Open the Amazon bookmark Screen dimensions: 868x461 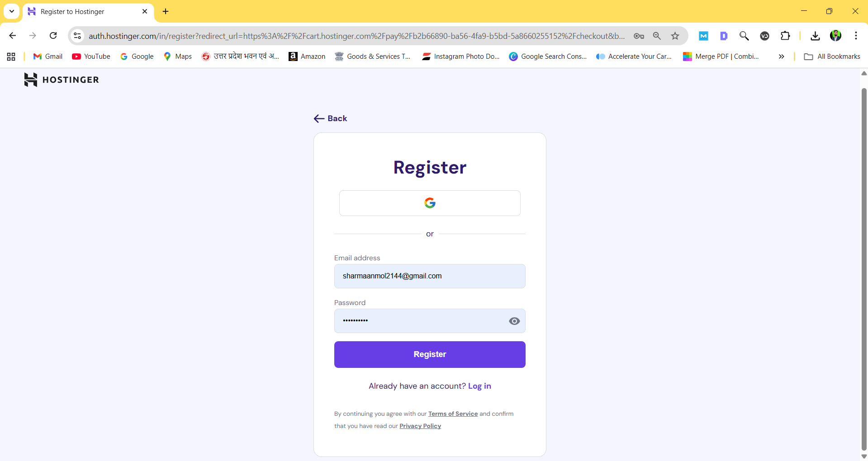point(307,56)
